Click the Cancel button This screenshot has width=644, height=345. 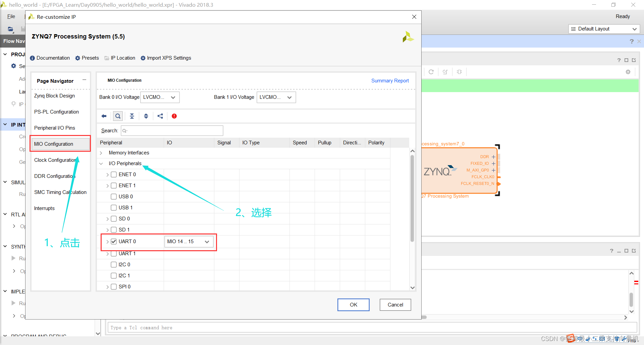pyautogui.click(x=395, y=305)
